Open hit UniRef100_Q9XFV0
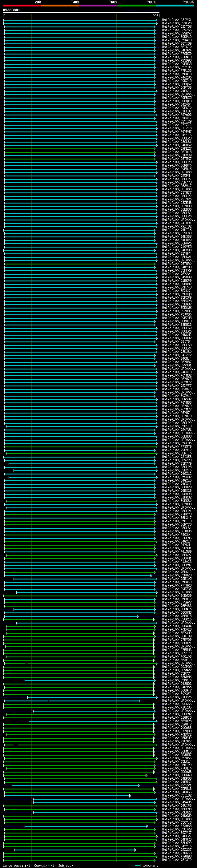The width and height of the screenshot is (197, 868). (176, 24)
